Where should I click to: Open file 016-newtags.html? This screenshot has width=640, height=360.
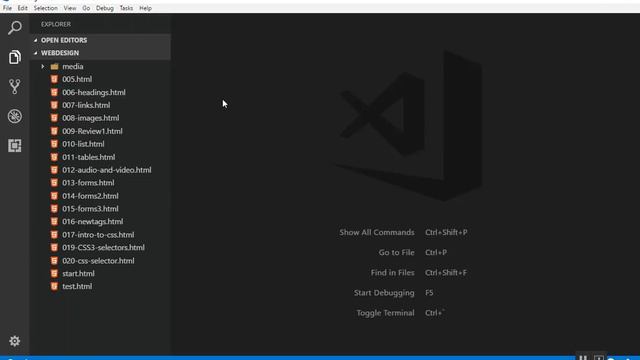[93, 221]
